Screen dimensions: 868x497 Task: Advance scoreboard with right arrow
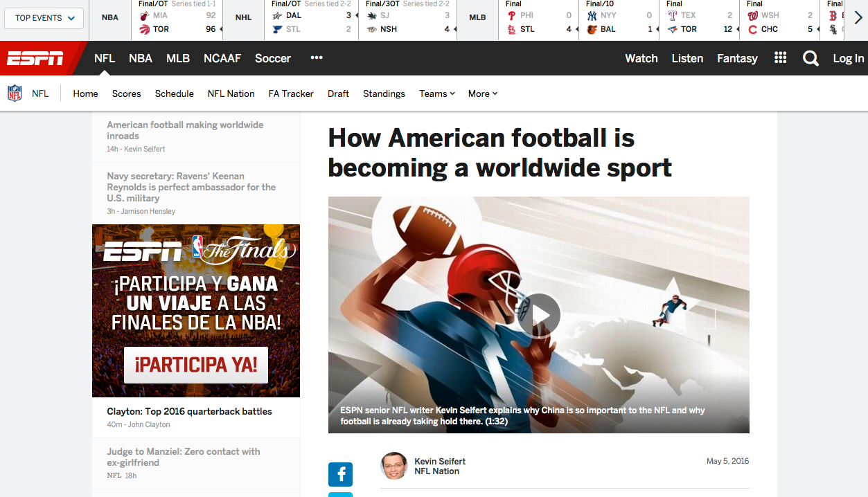point(858,19)
